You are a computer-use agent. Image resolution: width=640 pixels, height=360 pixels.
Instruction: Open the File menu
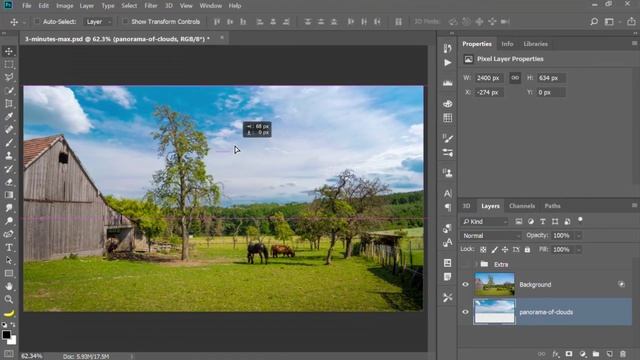pyautogui.click(x=27, y=6)
